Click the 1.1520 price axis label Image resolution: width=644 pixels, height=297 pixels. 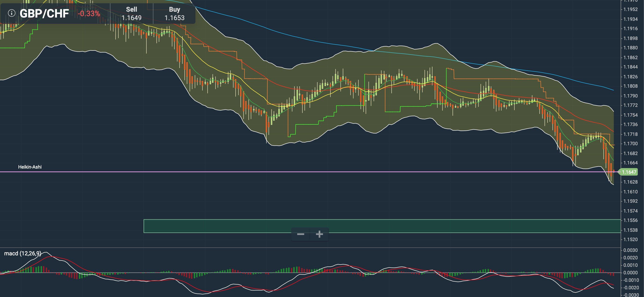point(630,240)
